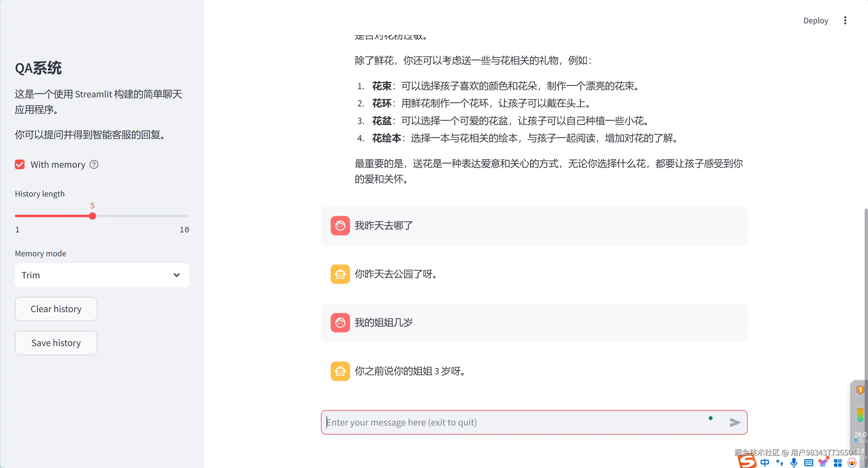Click the Sogou skin shirt icon
Viewport: 868px width, 468px height.
coord(823,462)
